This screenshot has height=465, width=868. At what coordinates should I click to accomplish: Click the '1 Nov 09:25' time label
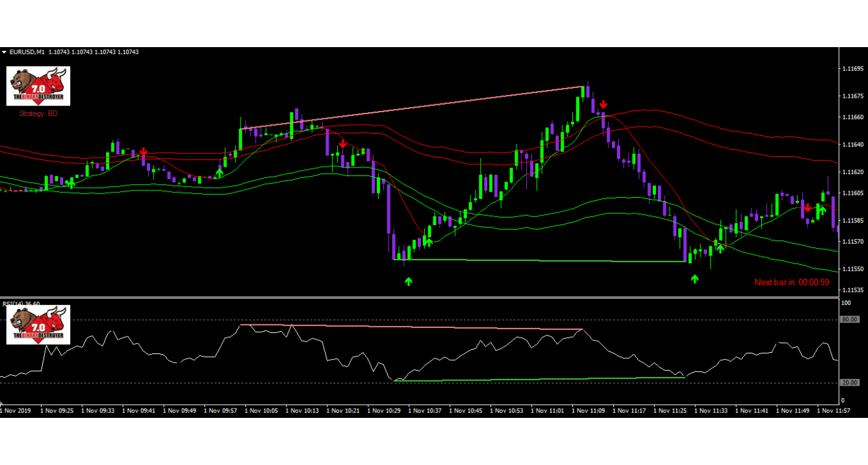pyautogui.click(x=58, y=410)
